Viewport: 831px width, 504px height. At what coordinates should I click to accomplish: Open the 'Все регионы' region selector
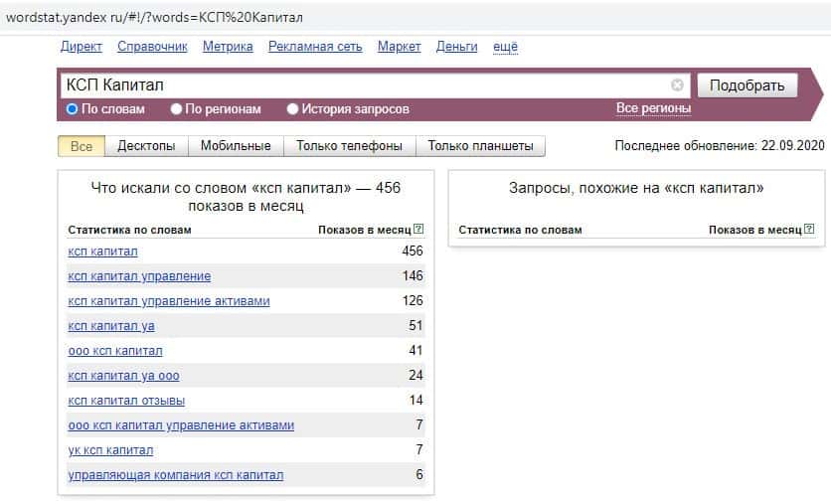[653, 108]
